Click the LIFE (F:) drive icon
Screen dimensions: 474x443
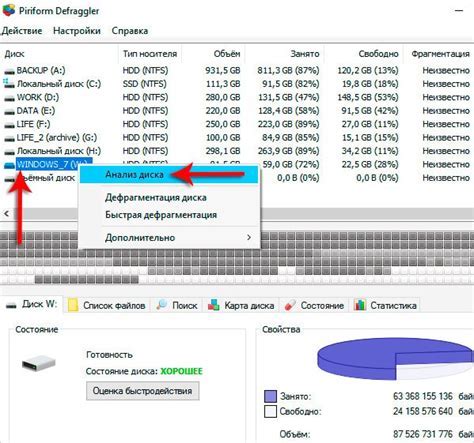coord(9,125)
